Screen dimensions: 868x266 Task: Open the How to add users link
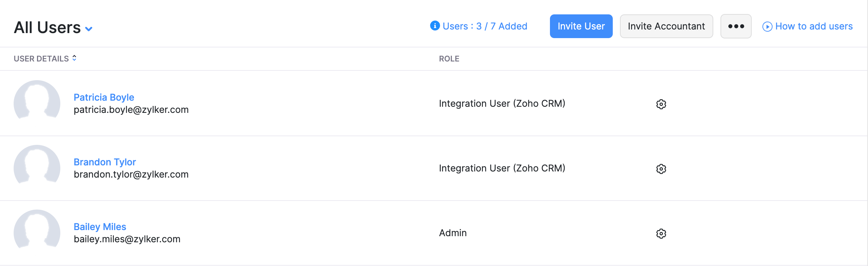pos(814,26)
